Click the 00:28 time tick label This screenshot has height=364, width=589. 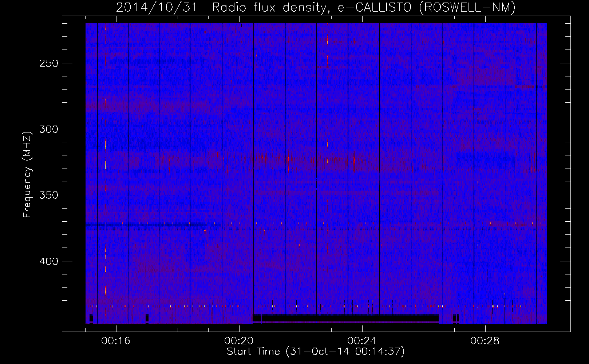pos(485,341)
